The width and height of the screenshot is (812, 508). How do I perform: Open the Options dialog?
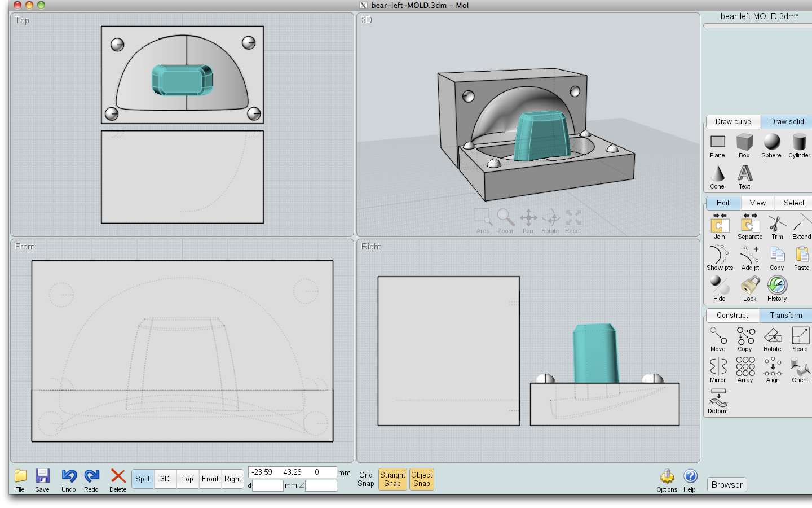click(667, 479)
